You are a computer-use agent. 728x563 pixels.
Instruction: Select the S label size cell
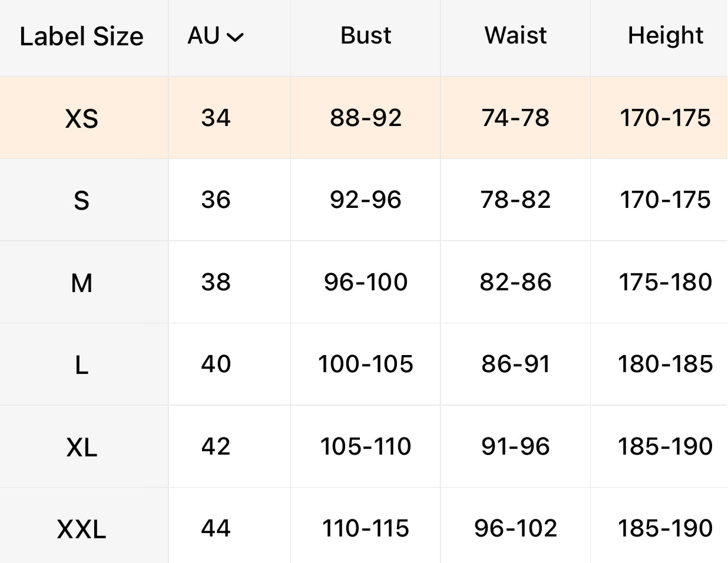point(81,200)
